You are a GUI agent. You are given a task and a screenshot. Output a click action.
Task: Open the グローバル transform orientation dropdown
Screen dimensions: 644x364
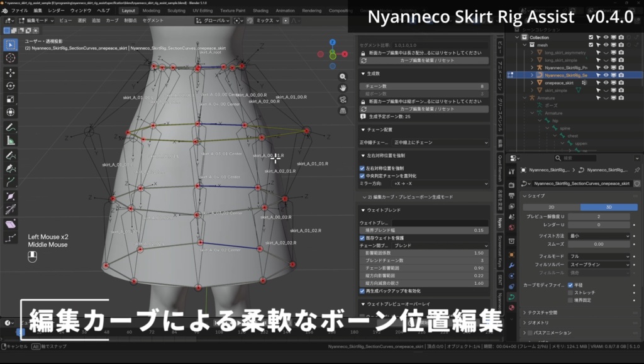coord(213,21)
